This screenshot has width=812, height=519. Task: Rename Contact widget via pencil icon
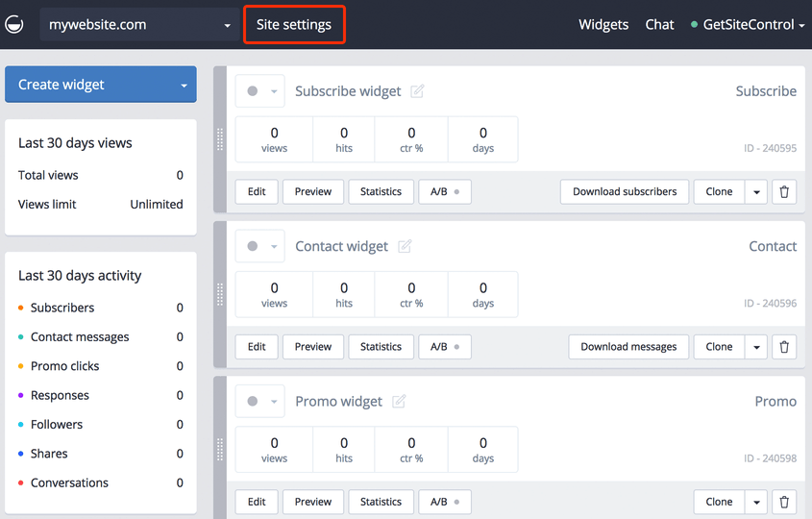click(405, 246)
